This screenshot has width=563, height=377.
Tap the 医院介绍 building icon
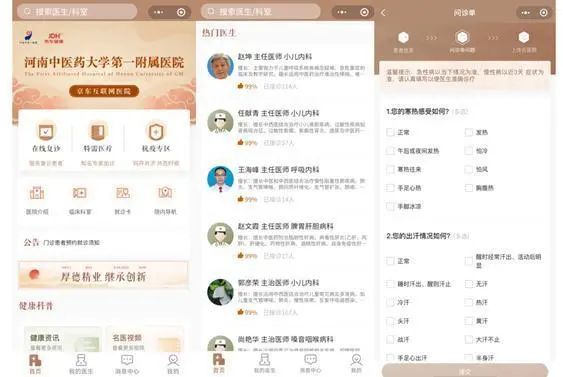coord(37,193)
